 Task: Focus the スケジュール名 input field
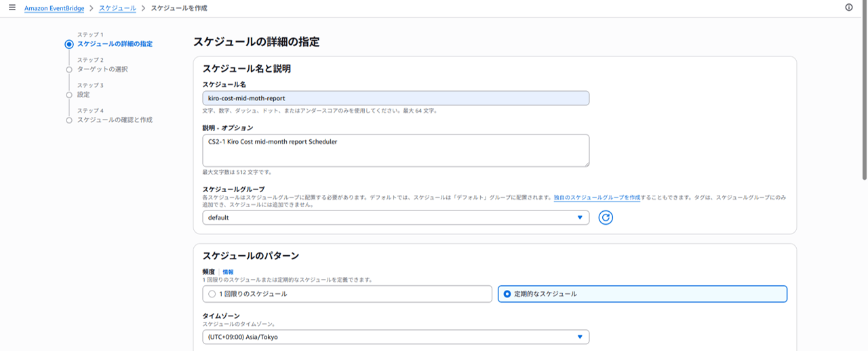click(x=396, y=98)
